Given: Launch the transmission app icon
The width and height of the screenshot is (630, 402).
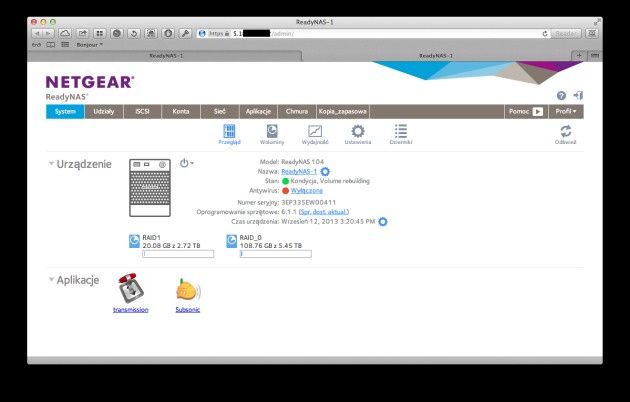Looking at the screenshot, I should [x=131, y=288].
